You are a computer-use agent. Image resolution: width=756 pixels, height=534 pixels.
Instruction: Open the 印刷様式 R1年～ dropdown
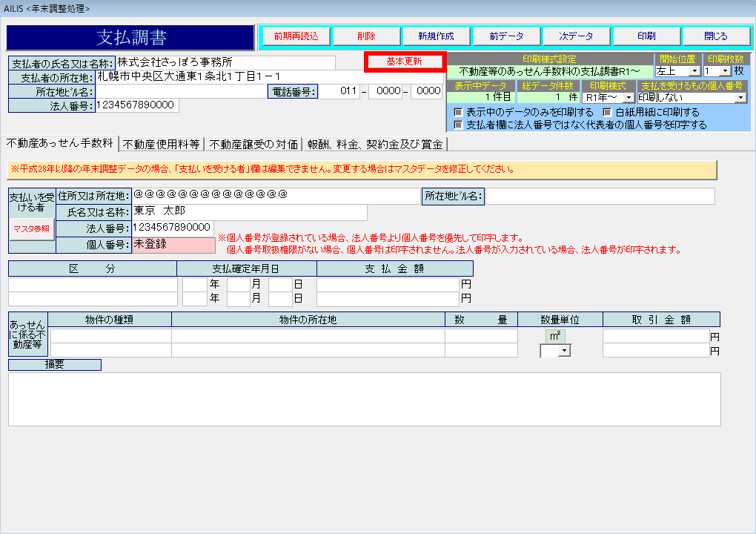[629, 97]
